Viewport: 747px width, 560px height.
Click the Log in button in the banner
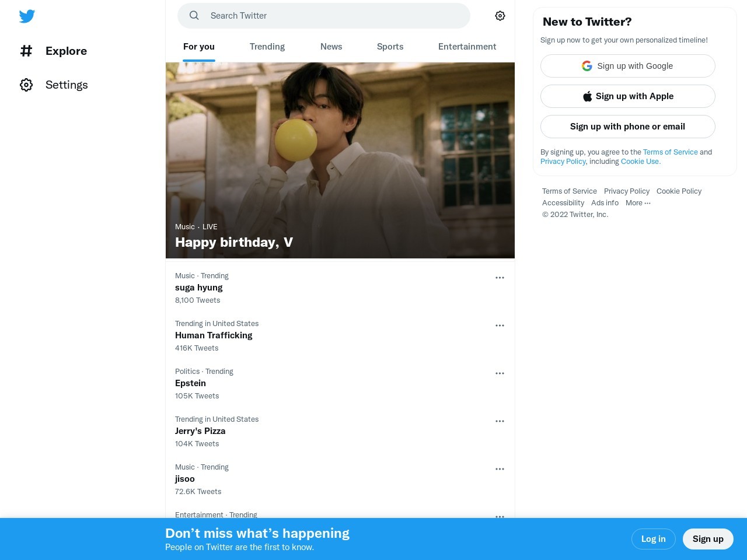click(654, 539)
